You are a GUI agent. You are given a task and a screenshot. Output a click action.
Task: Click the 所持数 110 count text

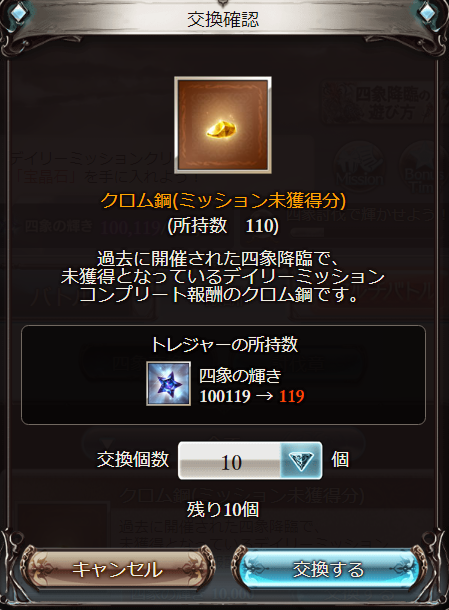tap(223, 225)
